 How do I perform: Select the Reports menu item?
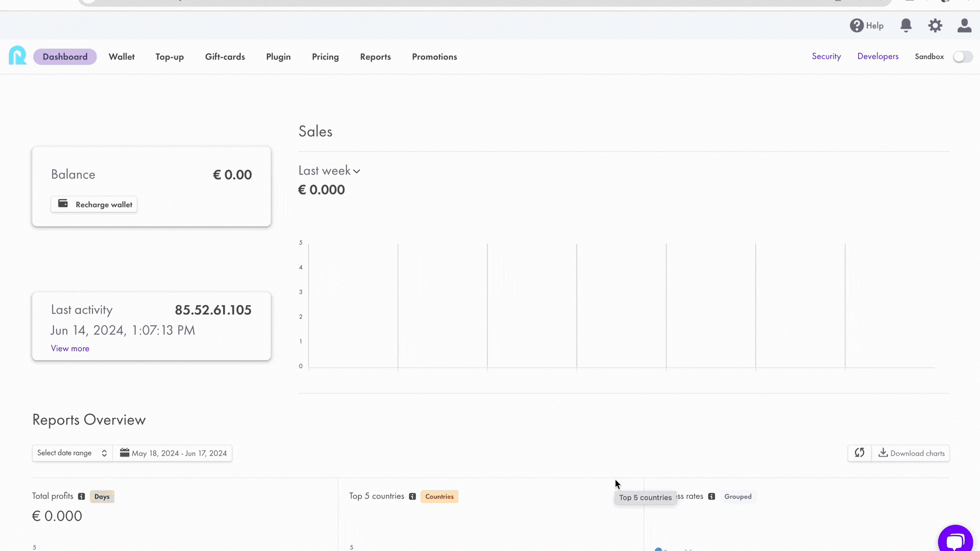[x=376, y=57]
